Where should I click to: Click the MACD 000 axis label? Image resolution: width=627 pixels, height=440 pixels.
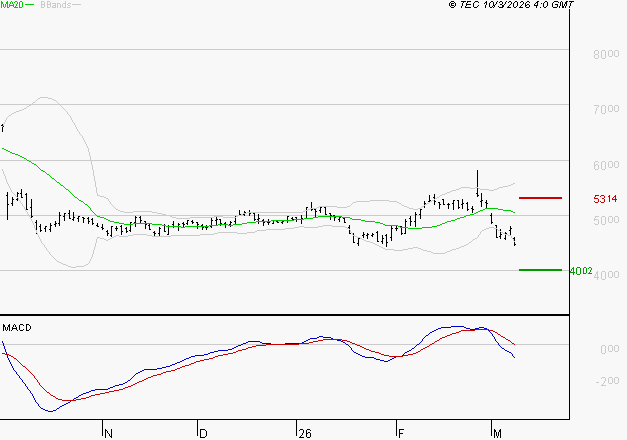pos(610,349)
